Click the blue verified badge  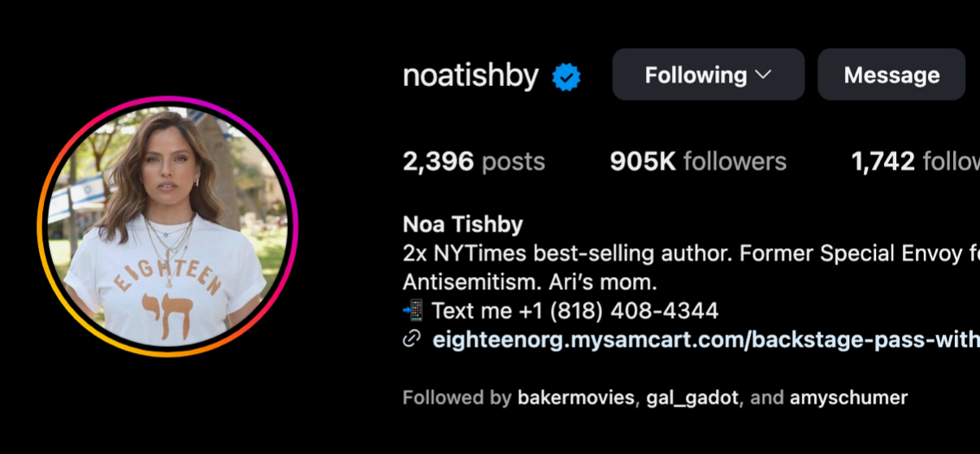coord(566,77)
